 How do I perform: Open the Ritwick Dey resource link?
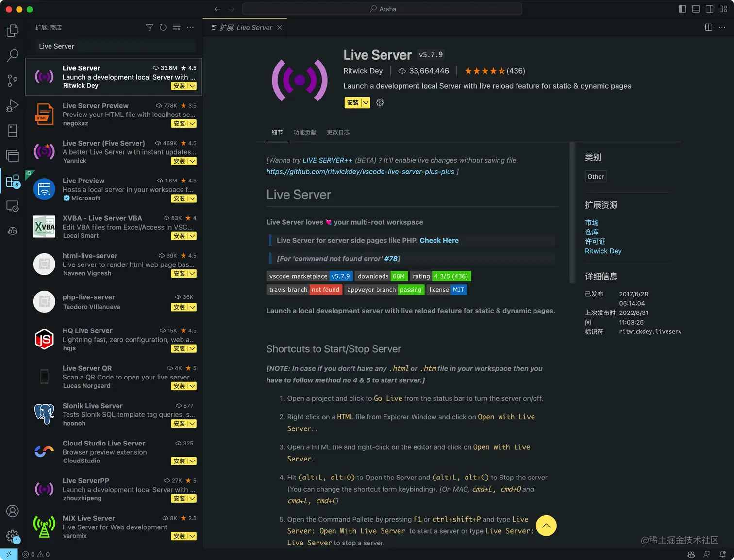tap(603, 251)
